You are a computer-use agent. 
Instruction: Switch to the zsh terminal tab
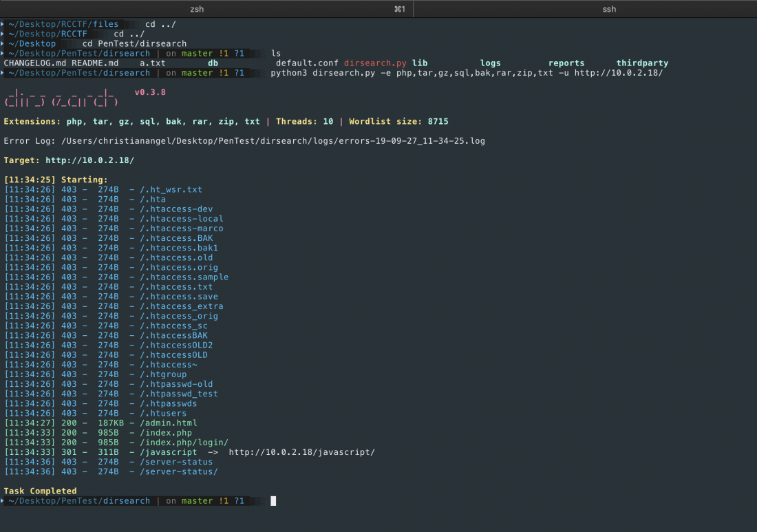click(196, 9)
